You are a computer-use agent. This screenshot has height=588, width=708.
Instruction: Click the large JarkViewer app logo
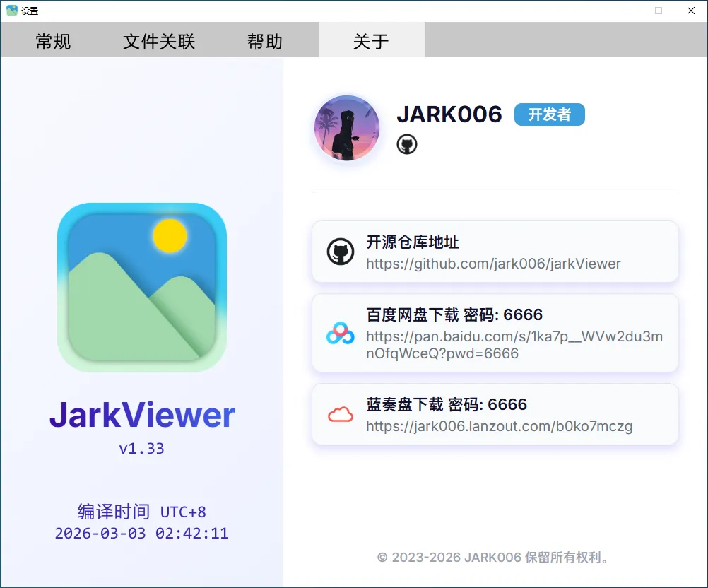coord(142,288)
